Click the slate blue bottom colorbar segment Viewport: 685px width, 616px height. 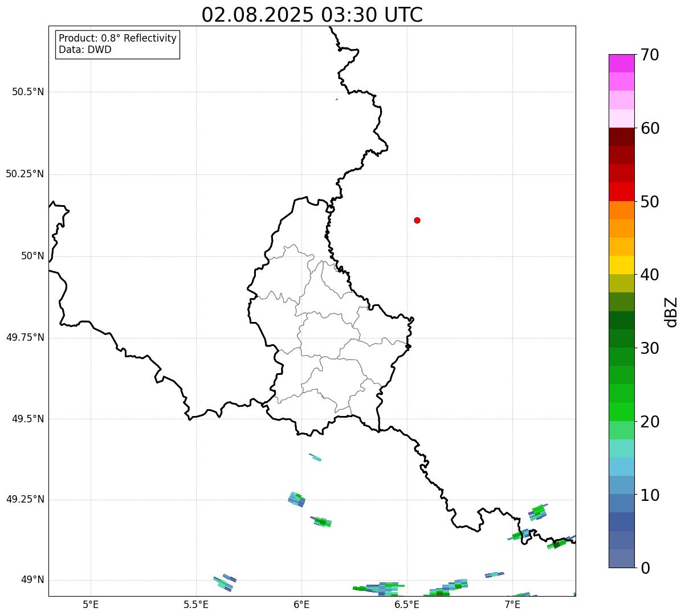[621, 558]
